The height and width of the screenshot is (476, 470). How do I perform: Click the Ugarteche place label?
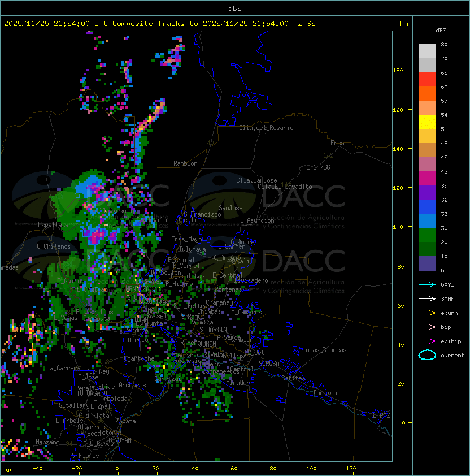(140, 358)
